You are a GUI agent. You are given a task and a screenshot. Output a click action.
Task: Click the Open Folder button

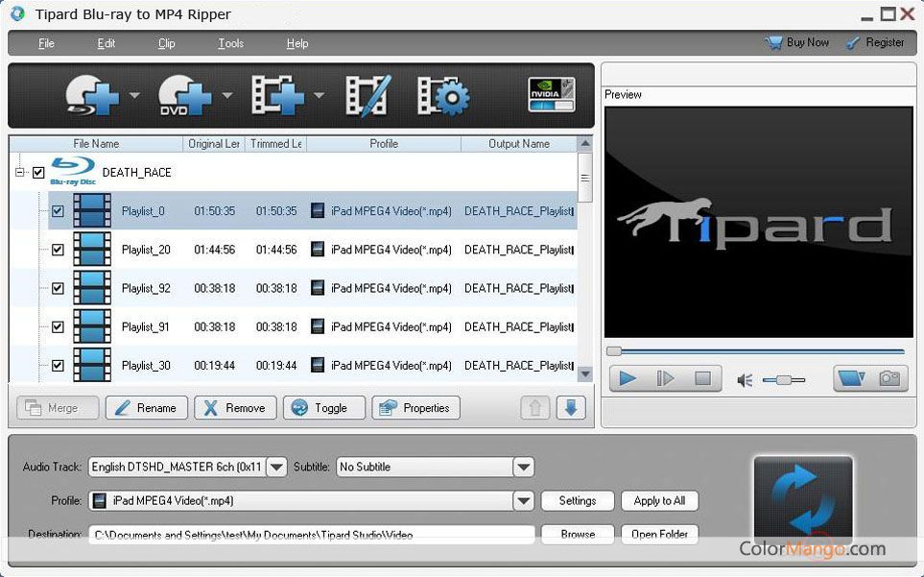[659, 535]
